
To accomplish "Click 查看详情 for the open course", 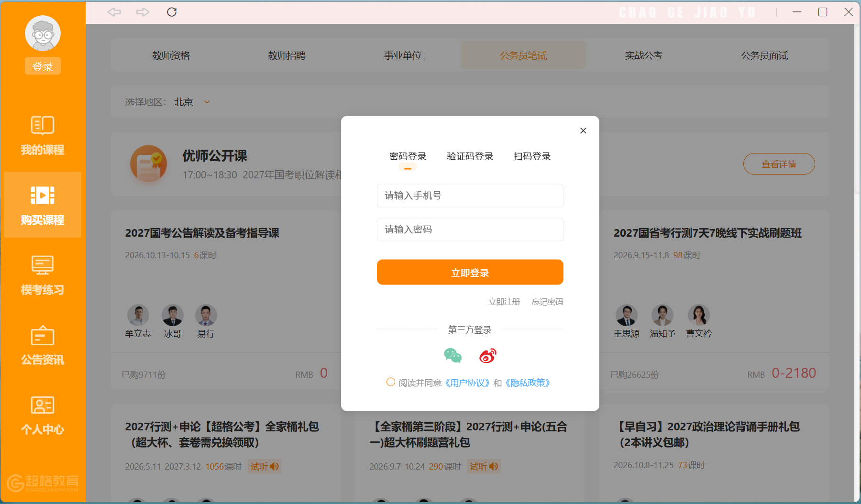I will coord(779,164).
